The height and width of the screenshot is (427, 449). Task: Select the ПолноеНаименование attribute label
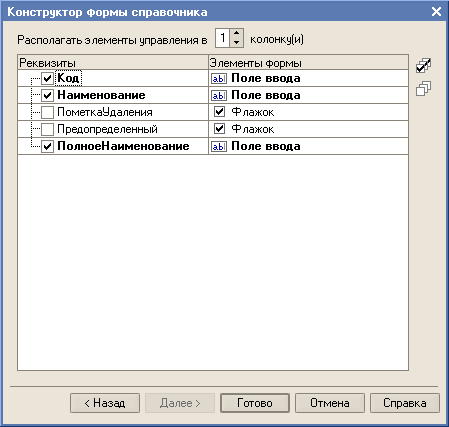pos(123,146)
